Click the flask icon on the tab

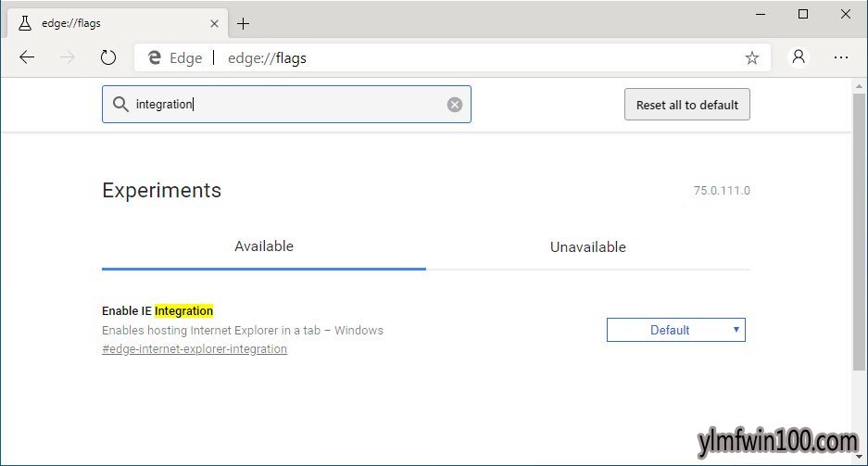[25, 23]
